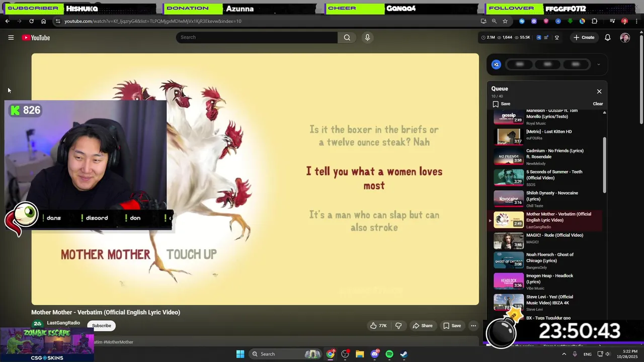This screenshot has width=644, height=362.
Task: Reload the page in browser
Action: (x=31, y=21)
